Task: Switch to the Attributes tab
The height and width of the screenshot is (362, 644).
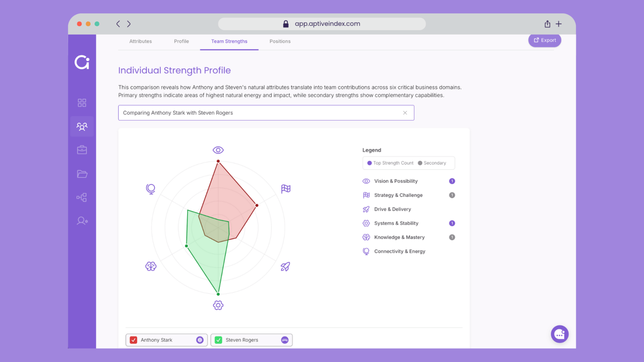Action: pos(140,41)
